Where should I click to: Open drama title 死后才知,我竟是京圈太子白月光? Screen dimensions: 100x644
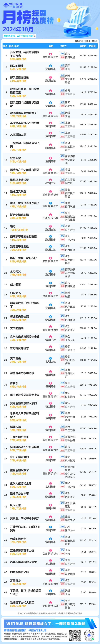(25, 54)
